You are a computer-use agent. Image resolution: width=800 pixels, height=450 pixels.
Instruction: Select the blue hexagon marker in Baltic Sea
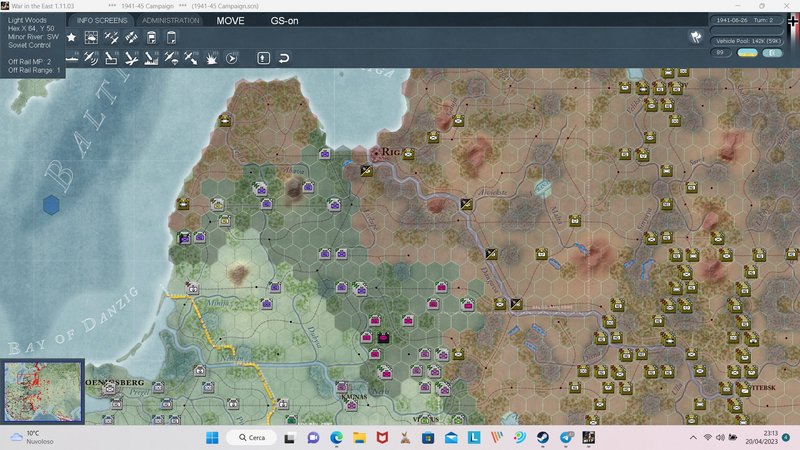pyautogui.click(x=51, y=205)
